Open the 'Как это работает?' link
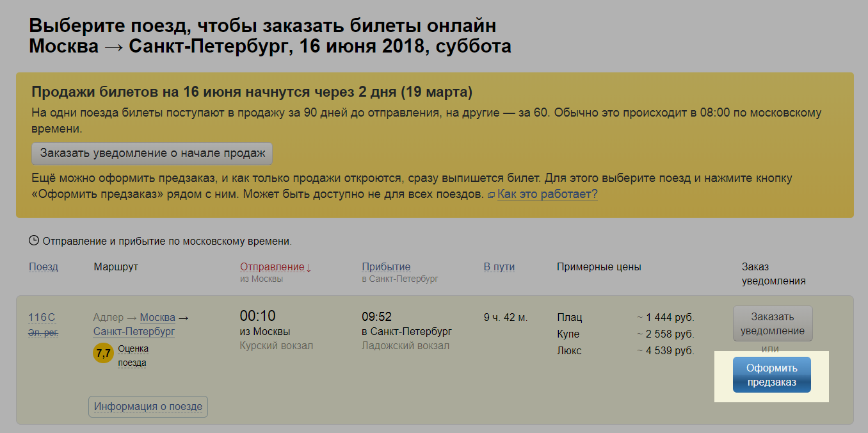The image size is (868, 433). tap(547, 194)
